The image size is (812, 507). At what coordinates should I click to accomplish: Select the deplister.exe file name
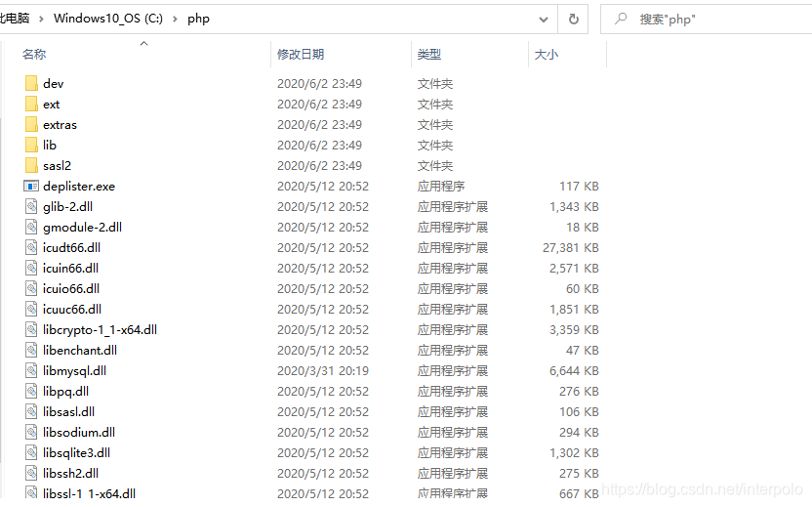(x=79, y=187)
